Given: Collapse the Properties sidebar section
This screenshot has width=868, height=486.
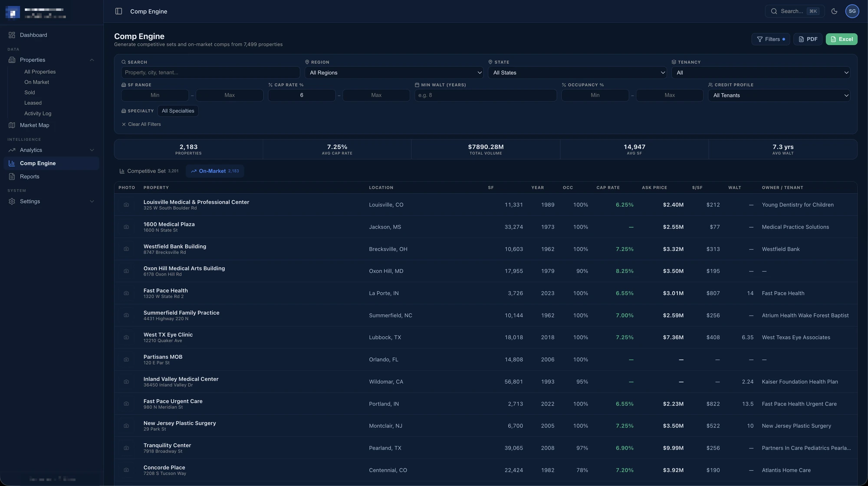Looking at the screenshot, I should (92, 60).
